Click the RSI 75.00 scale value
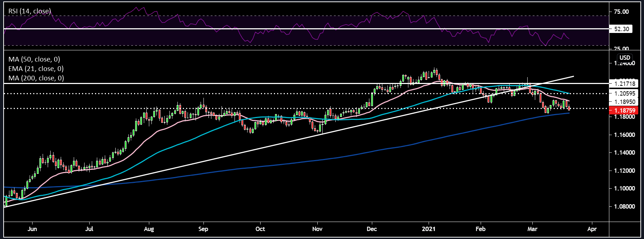This screenshot has width=644, height=239. pos(621,12)
